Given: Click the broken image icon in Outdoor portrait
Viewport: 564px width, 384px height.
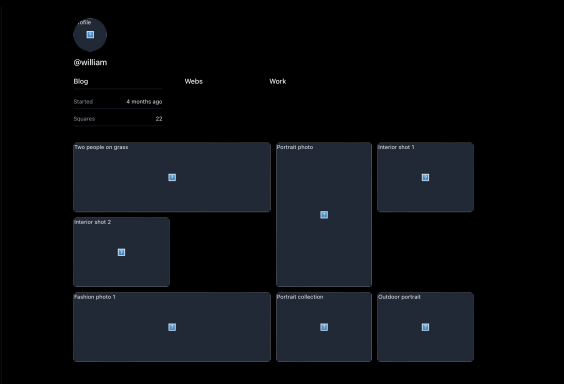Looking at the screenshot, I should [x=425, y=327].
